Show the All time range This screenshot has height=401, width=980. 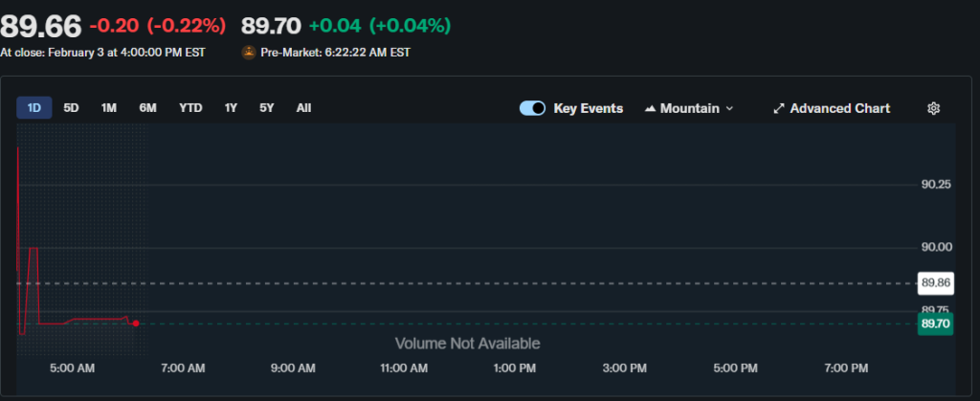pyautogui.click(x=303, y=108)
